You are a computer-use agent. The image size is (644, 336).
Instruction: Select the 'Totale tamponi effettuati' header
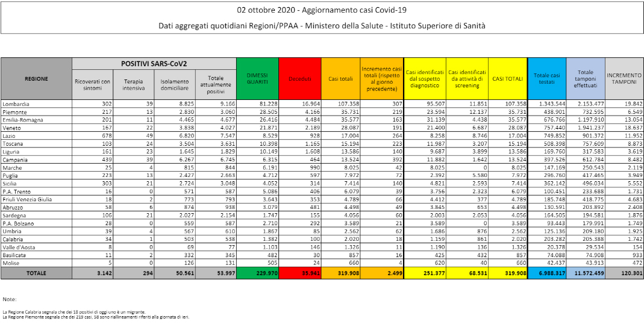point(586,78)
